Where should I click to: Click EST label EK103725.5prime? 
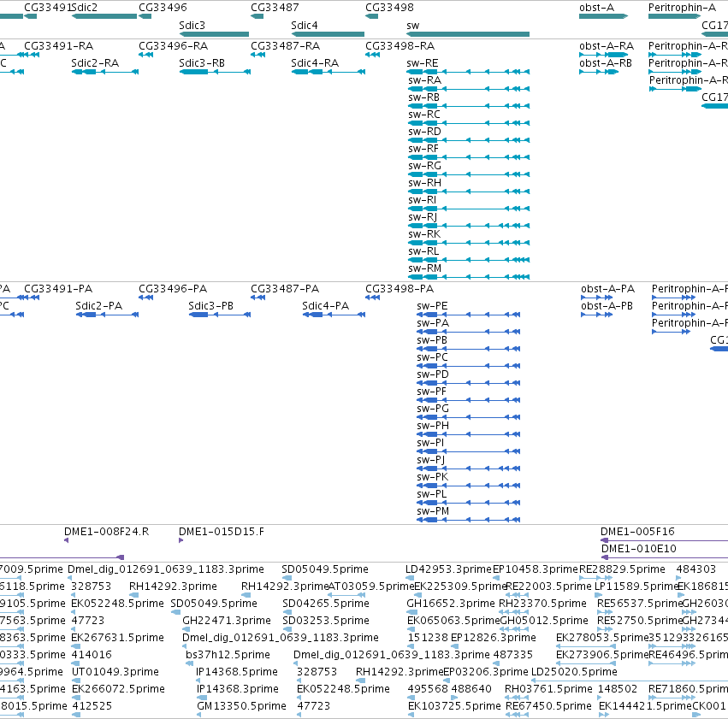coord(454,706)
